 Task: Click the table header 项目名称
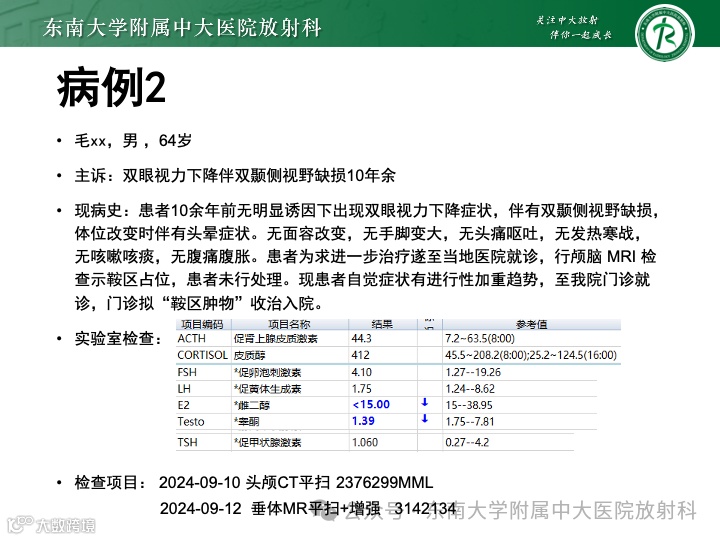(289, 324)
